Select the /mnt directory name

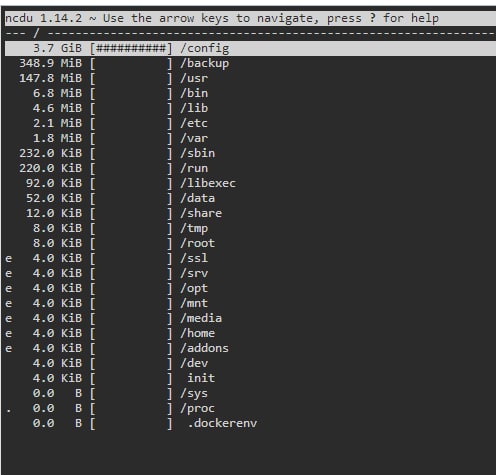194,303
